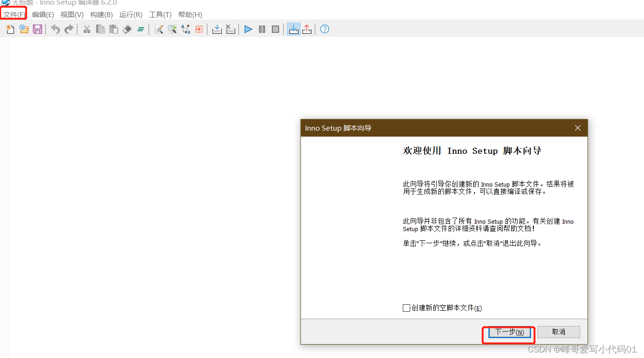Click the Cut scissors icon
This screenshot has height=358, width=644.
pos(87,29)
